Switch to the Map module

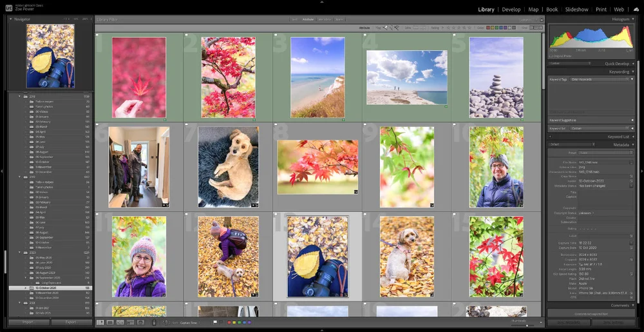click(x=533, y=10)
